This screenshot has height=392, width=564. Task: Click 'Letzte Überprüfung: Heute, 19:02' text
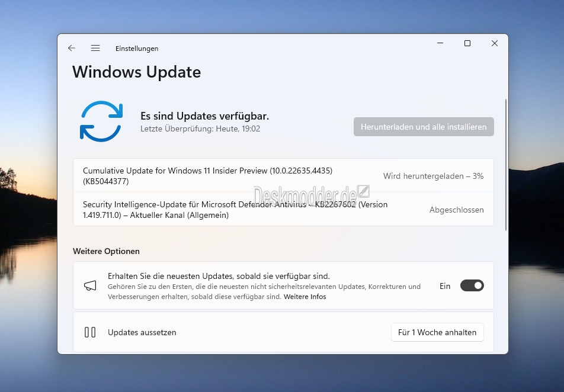pos(200,128)
